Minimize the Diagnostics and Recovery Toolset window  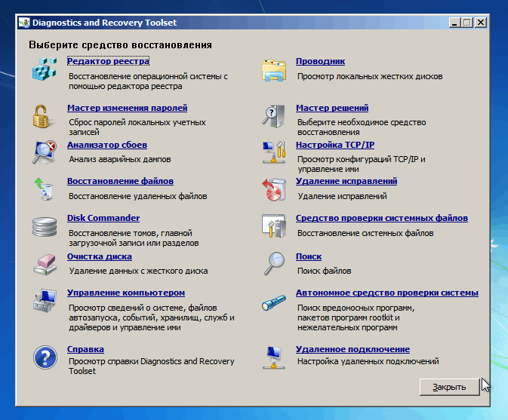click(455, 23)
